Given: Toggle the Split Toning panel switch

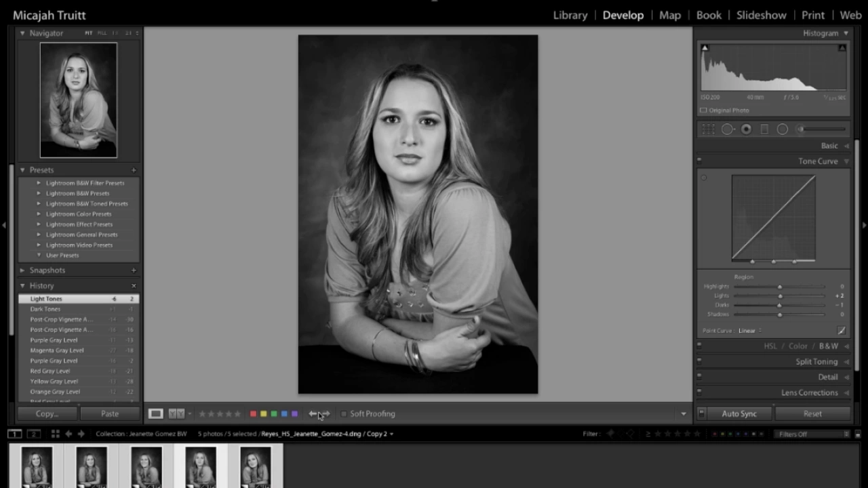Looking at the screenshot, I should tap(699, 361).
